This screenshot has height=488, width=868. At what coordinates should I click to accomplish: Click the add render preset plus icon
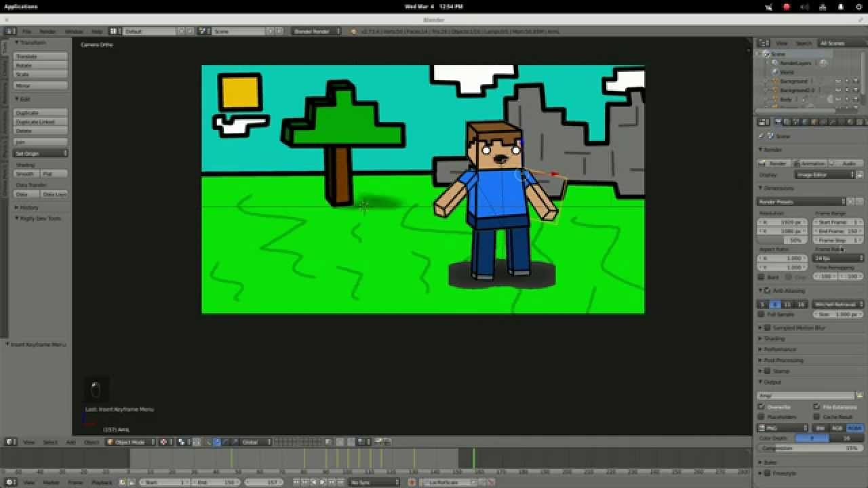(851, 201)
